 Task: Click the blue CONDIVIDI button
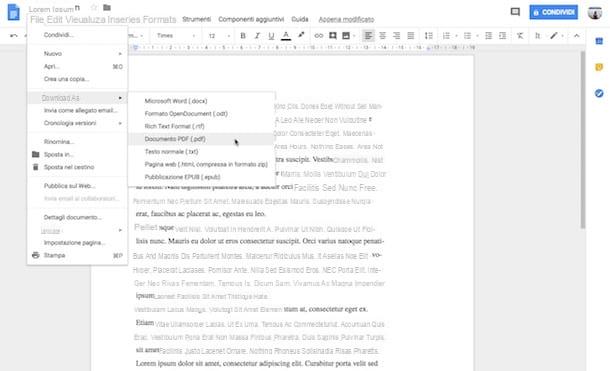coord(554,12)
